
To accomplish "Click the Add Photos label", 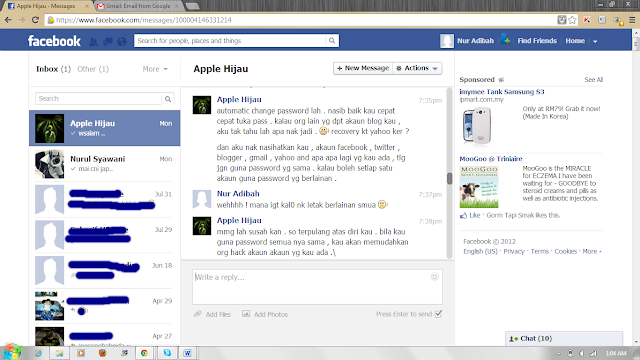I will 271,314.
